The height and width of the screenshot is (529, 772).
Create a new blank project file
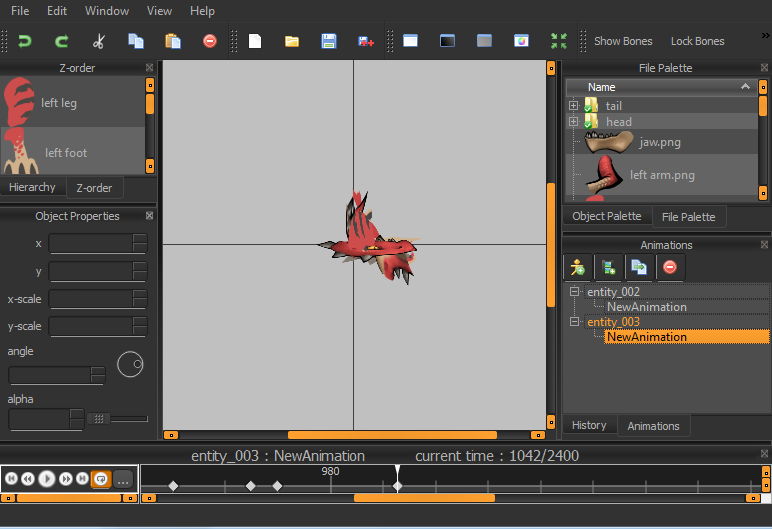click(255, 41)
